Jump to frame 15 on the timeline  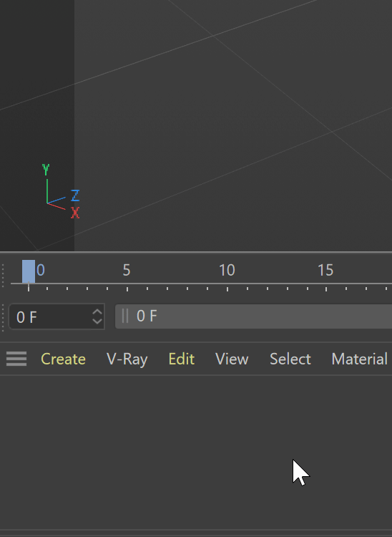click(x=325, y=271)
